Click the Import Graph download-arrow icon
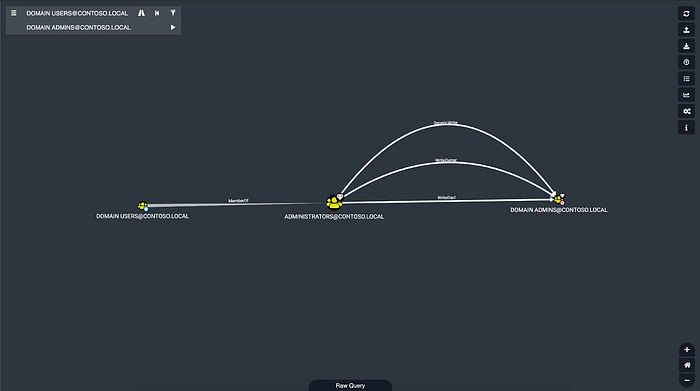The width and height of the screenshot is (700, 391). coord(686,46)
